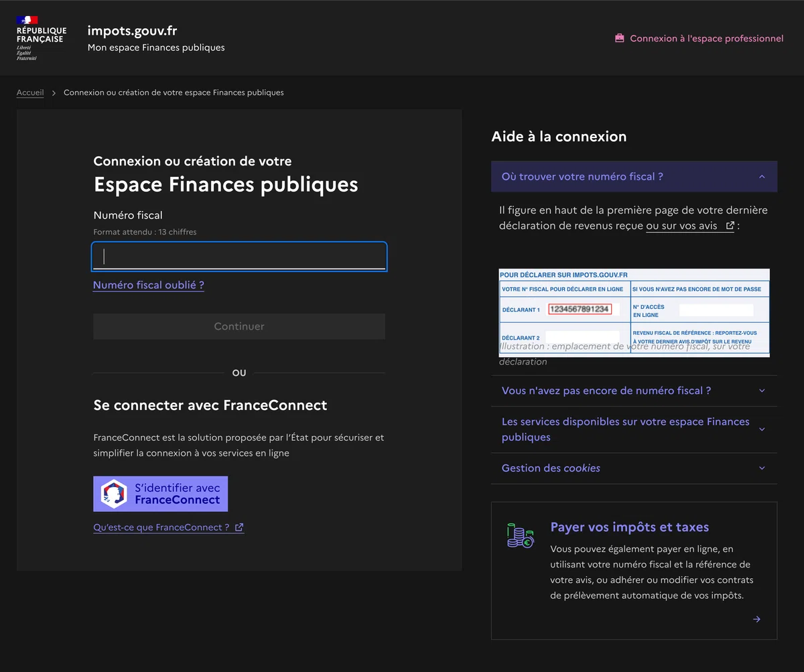Screen dimensions: 804x672
Task: Expand "Gestion des cookies" section
Action: pos(634,468)
